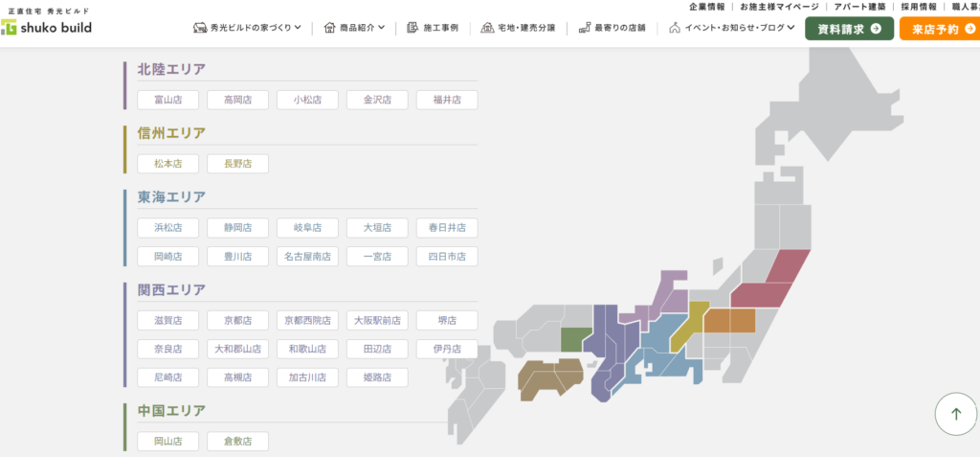Click the green 資料請求 button
980x457 pixels.
[849, 29]
